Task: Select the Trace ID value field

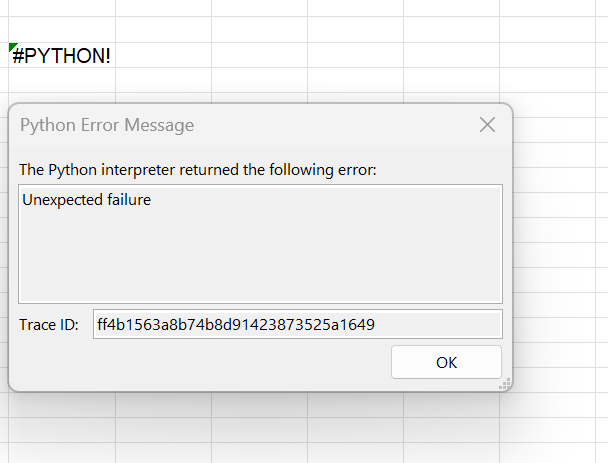Action: point(297,324)
